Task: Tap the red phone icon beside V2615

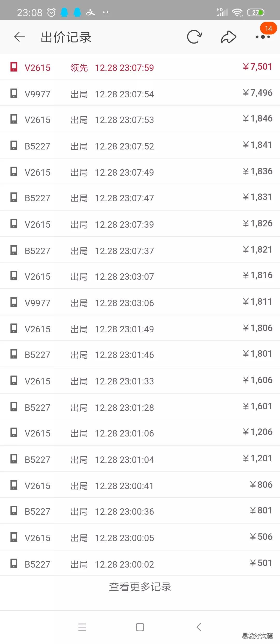Action: click(14, 67)
